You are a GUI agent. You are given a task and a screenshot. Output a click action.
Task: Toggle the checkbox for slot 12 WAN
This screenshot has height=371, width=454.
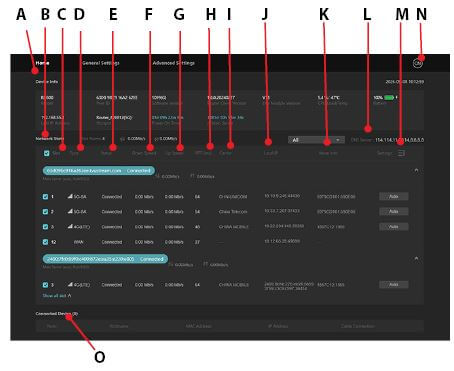[x=45, y=242]
